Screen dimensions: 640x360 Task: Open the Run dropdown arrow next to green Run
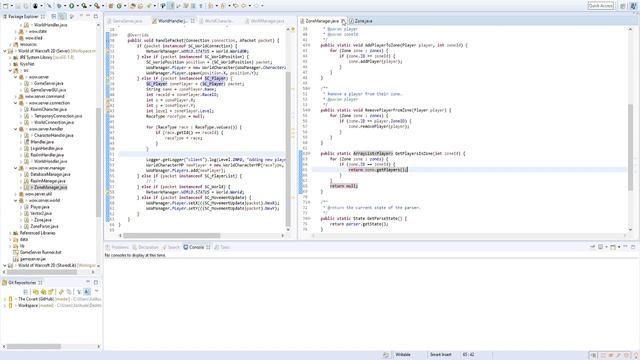(78, 6)
